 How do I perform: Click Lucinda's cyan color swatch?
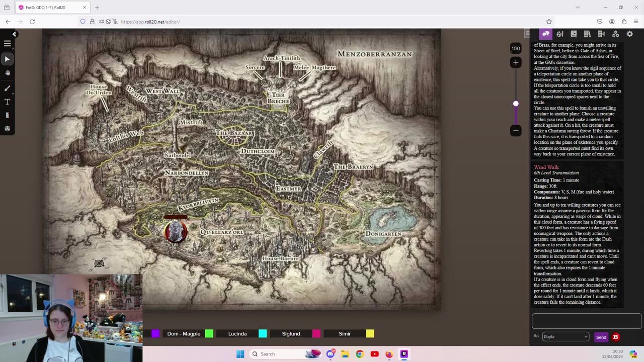(263, 334)
